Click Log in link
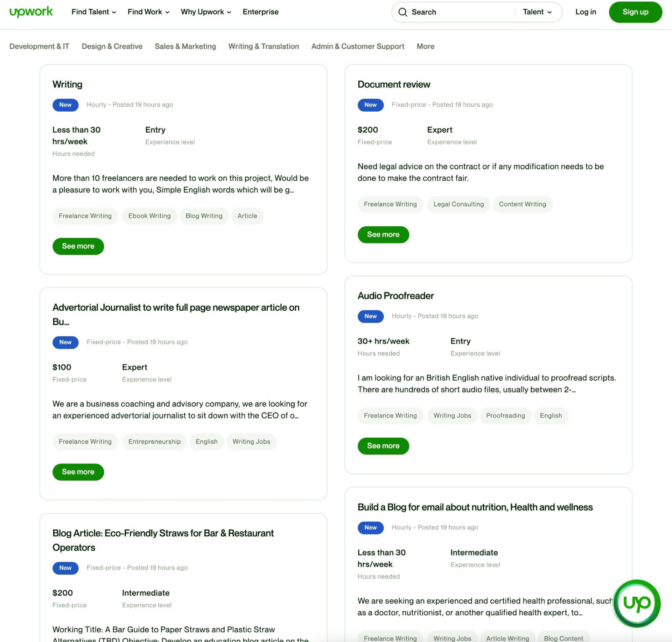The height and width of the screenshot is (642, 672). tap(585, 12)
